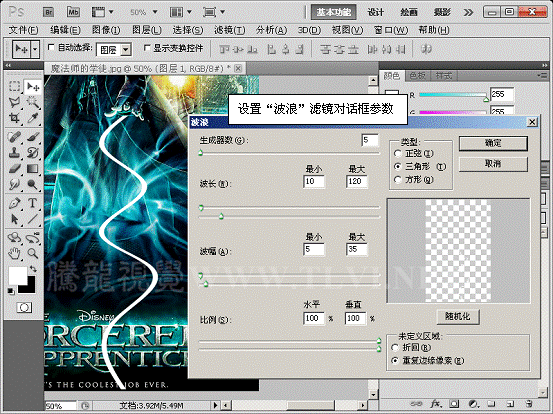Select the Rectangular Marquee tool
This screenshot has width=553, height=414.
pos(14,86)
